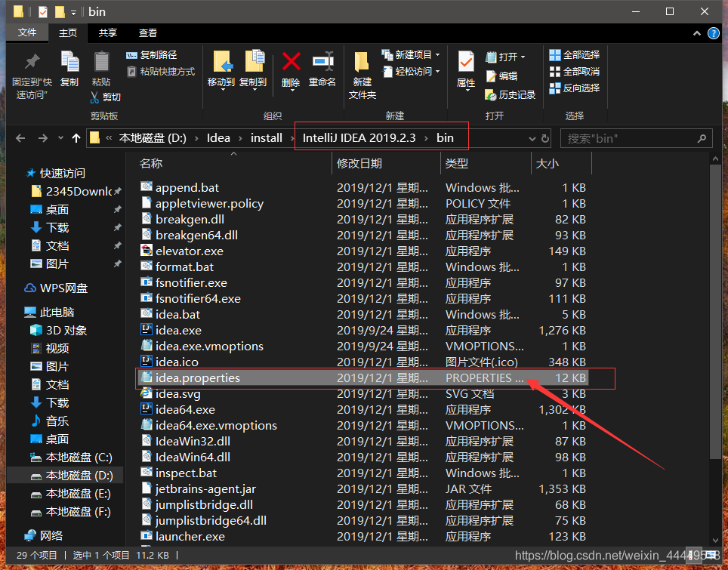Switch to the Home (主页) tab
Image resolution: width=728 pixels, height=570 pixels.
[68, 33]
